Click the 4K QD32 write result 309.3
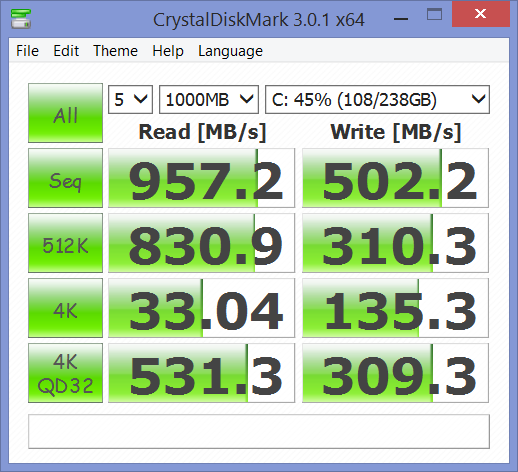This screenshot has height=472, width=518. [395, 373]
